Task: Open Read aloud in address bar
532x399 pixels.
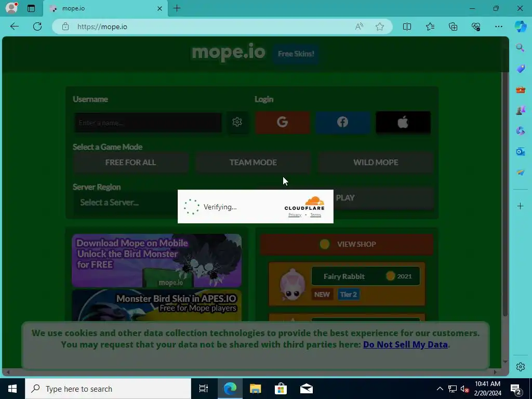Action: coord(359,26)
